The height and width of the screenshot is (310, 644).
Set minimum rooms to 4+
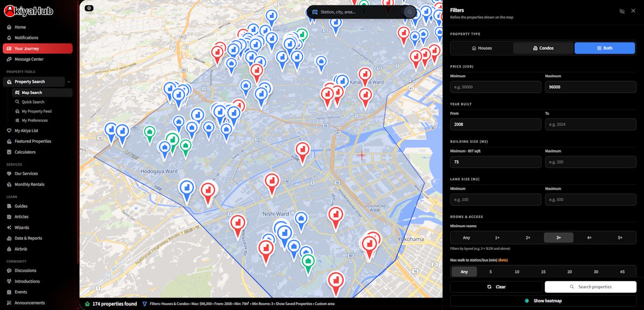click(589, 237)
